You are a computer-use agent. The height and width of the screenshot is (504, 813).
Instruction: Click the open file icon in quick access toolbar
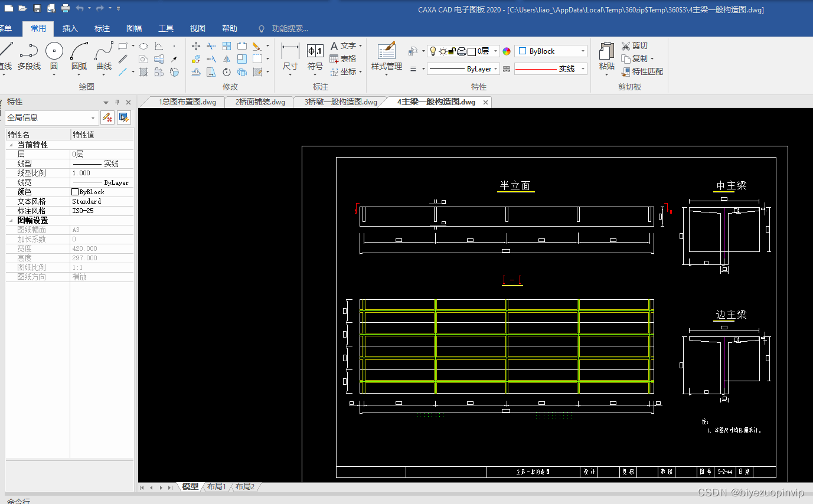[x=22, y=8]
